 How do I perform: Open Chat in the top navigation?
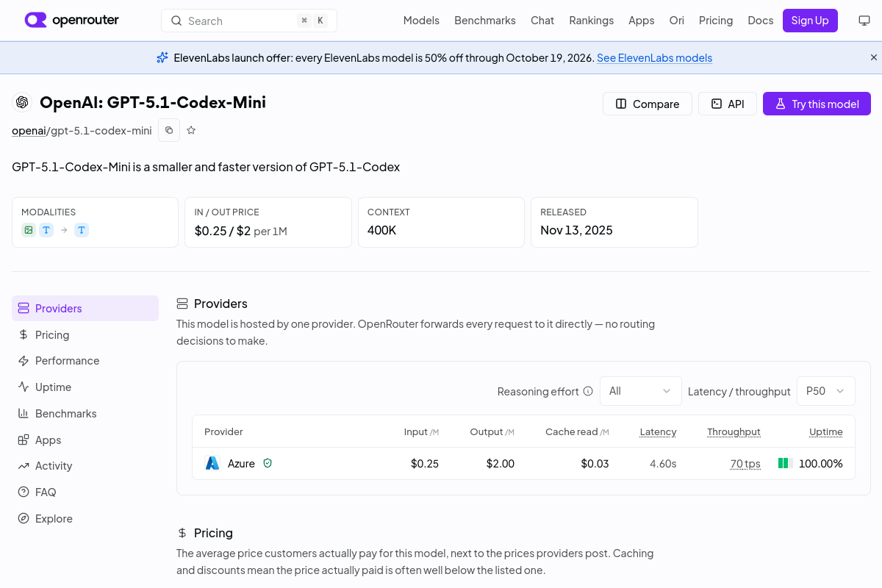[542, 21]
